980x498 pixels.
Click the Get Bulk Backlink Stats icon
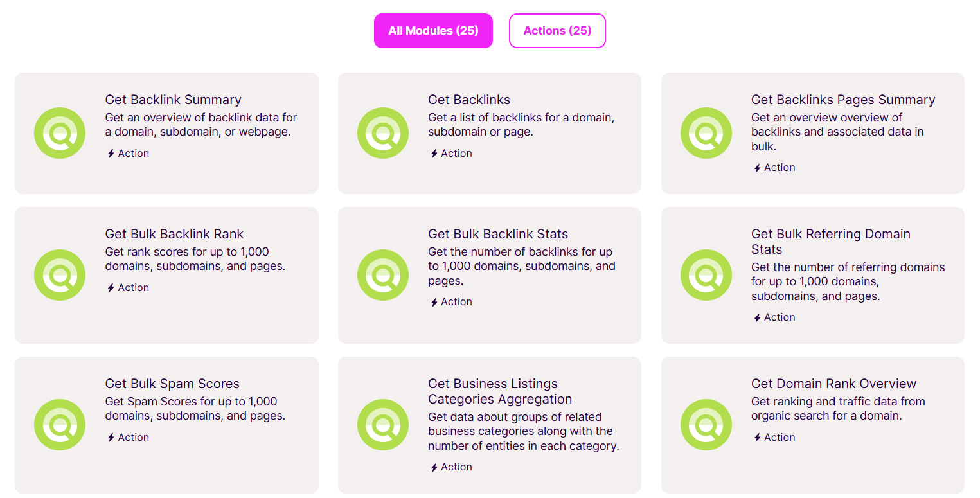click(x=383, y=275)
